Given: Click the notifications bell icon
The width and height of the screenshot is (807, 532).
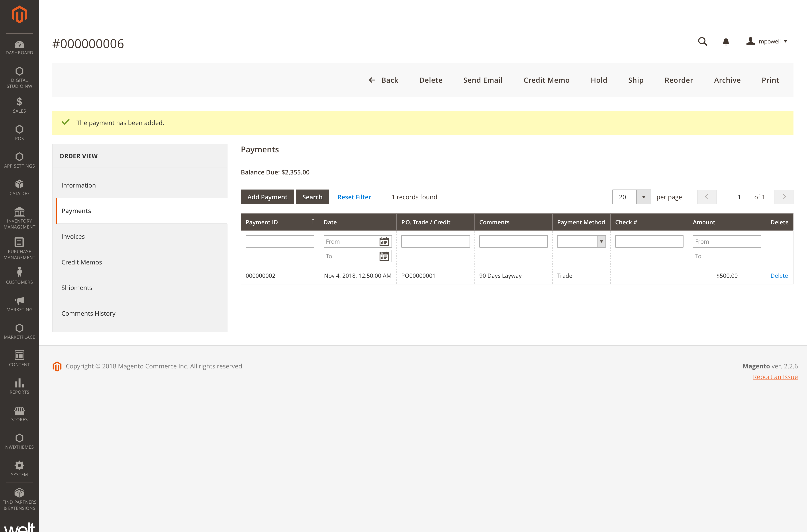Looking at the screenshot, I should (726, 41).
